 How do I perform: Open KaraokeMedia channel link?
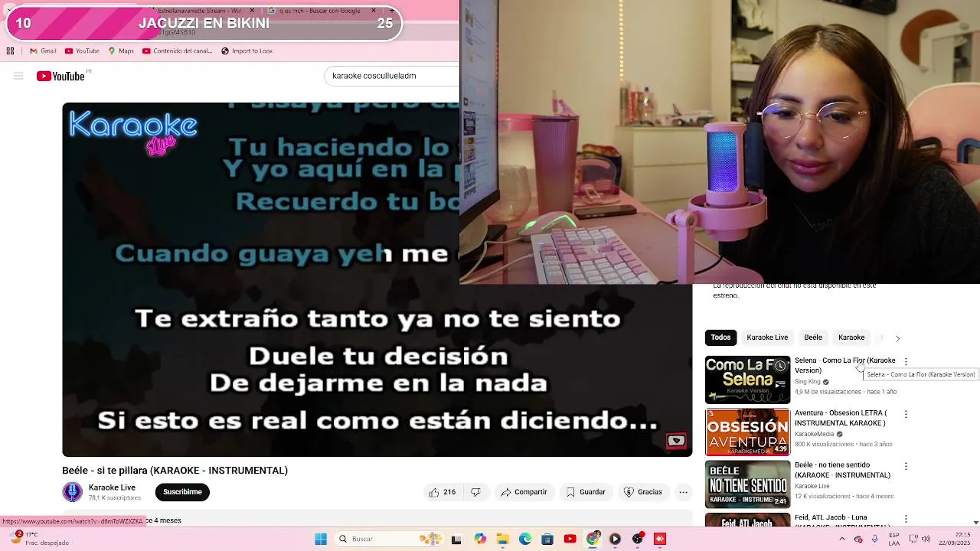click(x=814, y=434)
